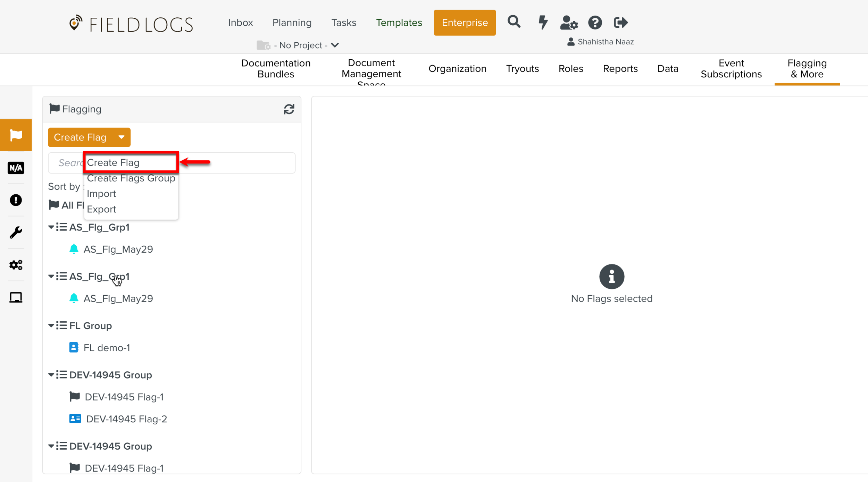The image size is (868, 482).
Task: Refresh the Flagging panel
Action: pyautogui.click(x=289, y=109)
